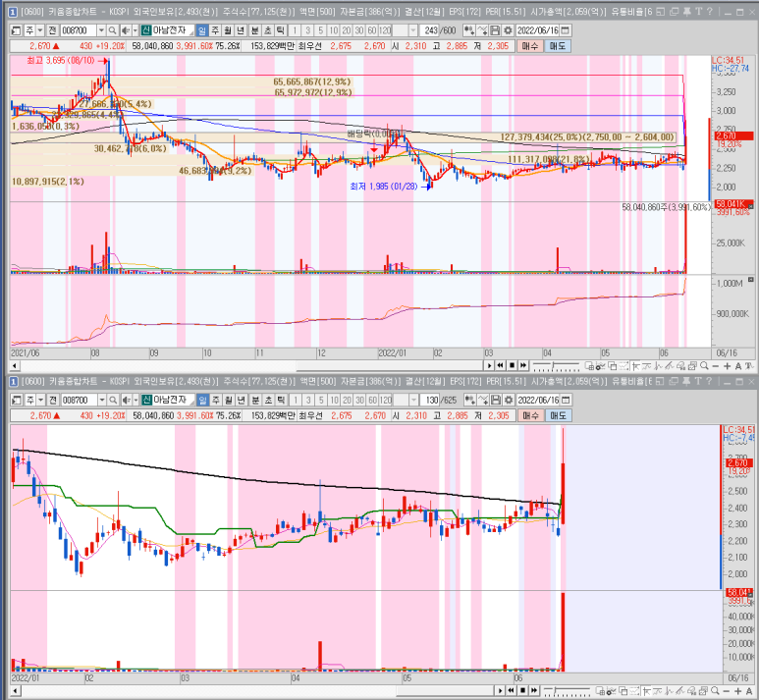Viewport: 759px width, 700px height.
Task: Expand the 주 type dropdown in upper chart
Action: pyautogui.click(x=40, y=30)
